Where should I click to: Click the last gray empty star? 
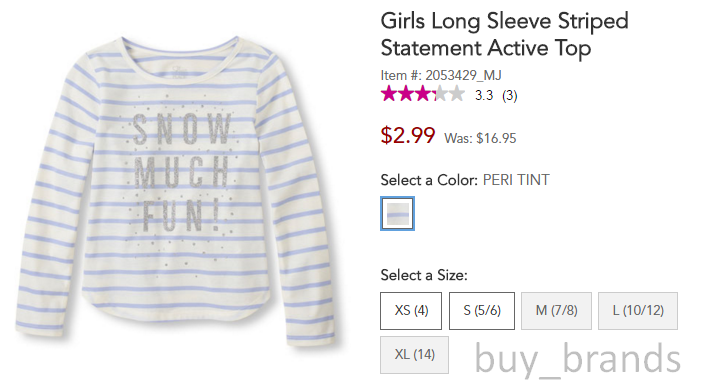(457, 94)
